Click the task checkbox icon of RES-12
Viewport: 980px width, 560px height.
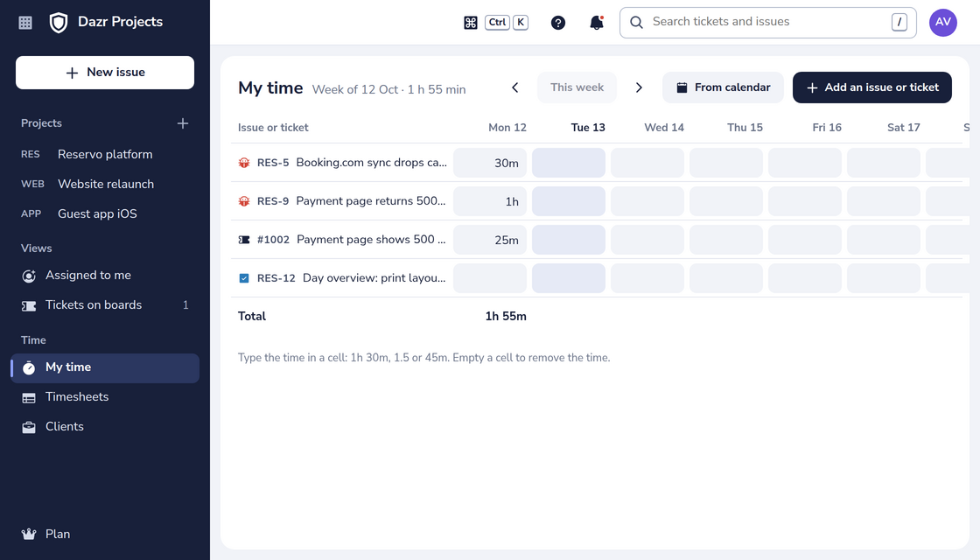click(244, 278)
